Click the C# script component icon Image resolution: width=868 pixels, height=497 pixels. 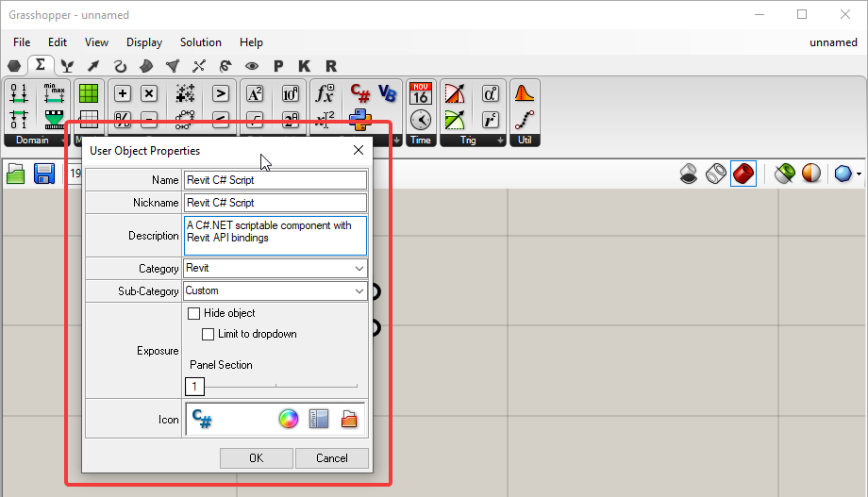[x=359, y=93]
